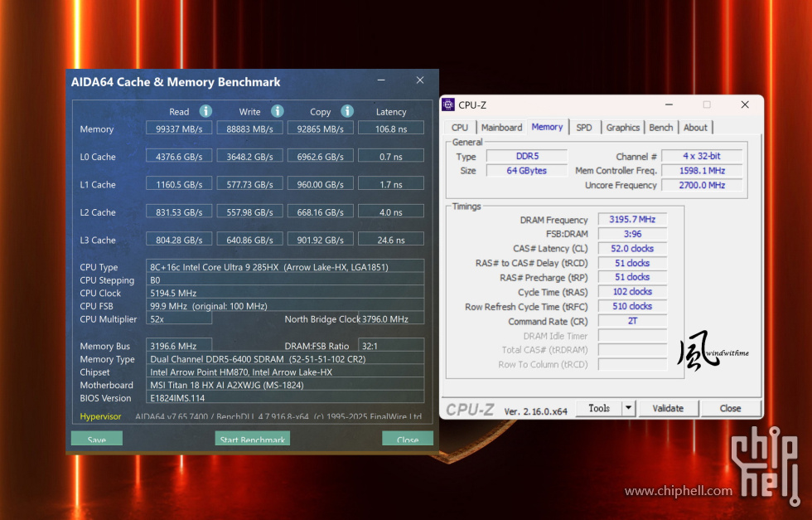Screen dimensions: 812x520
Task: Click the Read info icon in AIDA64
Action: click(x=205, y=111)
